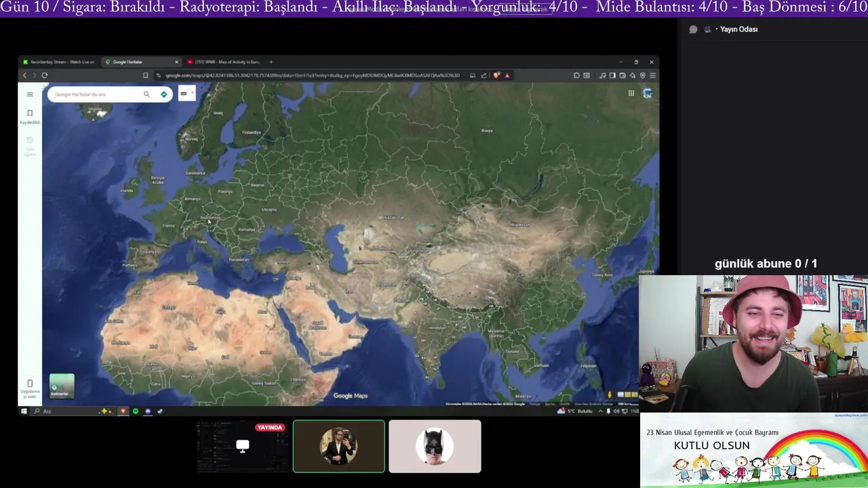The width and height of the screenshot is (868, 488).
Task: Activate the Street View pegman
Action: click(610, 394)
